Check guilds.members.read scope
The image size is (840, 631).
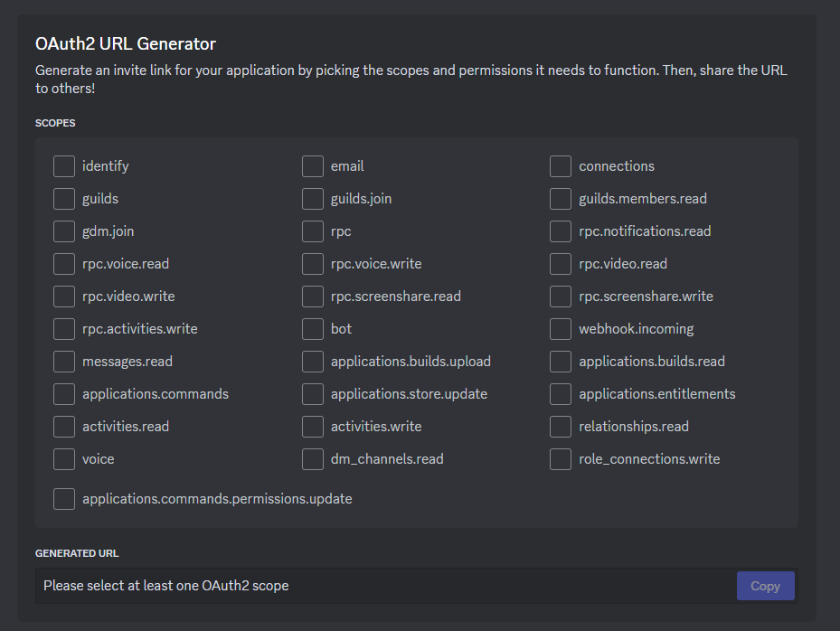pyautogui.click(x=561, y=199)
